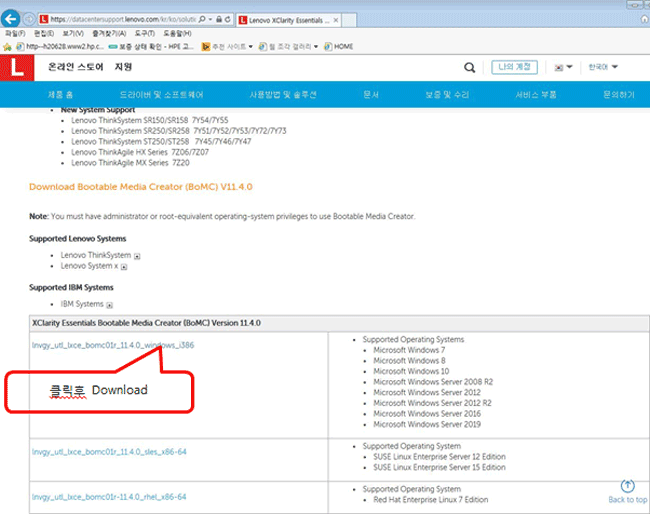The width and height of the screenshot is (650, 514).
Task: Open the HOME favorite link
Action: (338, 46)
